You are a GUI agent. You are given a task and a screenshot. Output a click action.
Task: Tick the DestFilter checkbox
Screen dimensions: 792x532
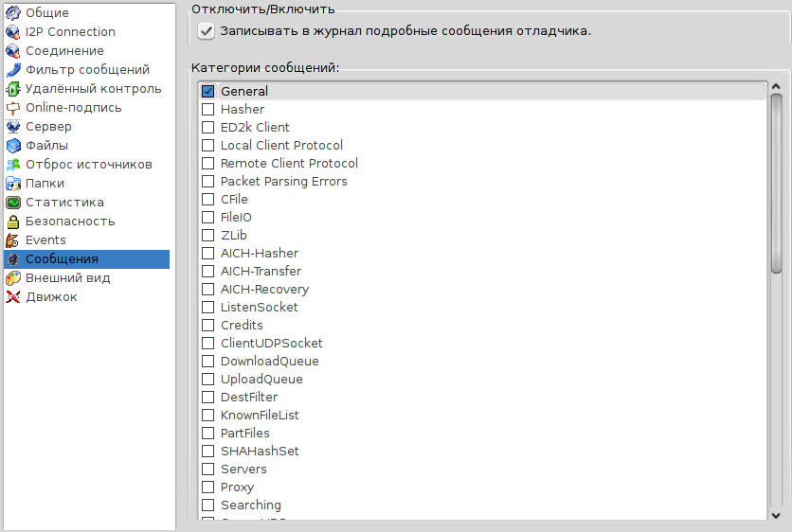tap(207, 398)
